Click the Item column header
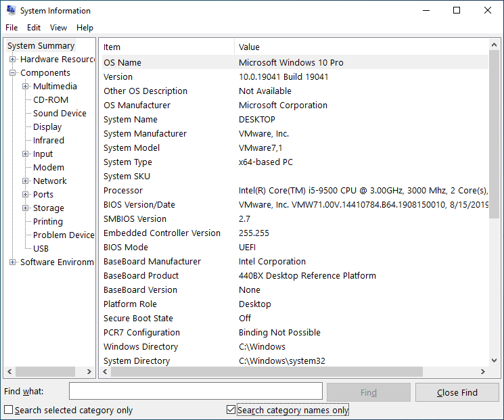 (167, 47)
